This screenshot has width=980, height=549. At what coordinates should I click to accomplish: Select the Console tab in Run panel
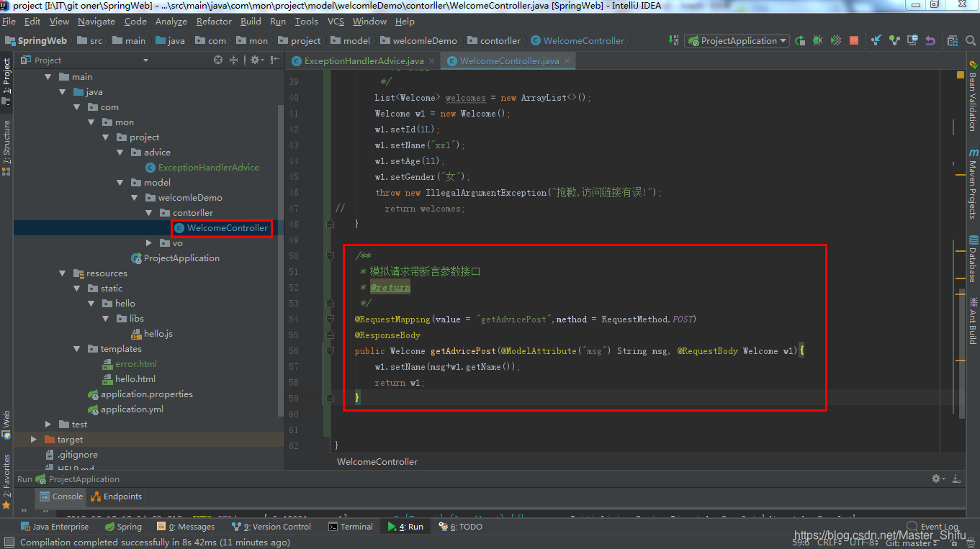click(x=62, y=496)
